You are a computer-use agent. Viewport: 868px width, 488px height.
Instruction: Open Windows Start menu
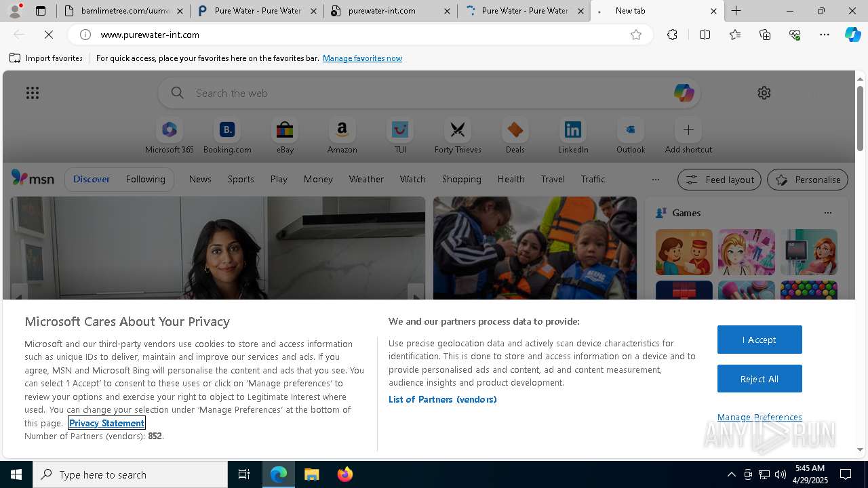tap(16, 474)
